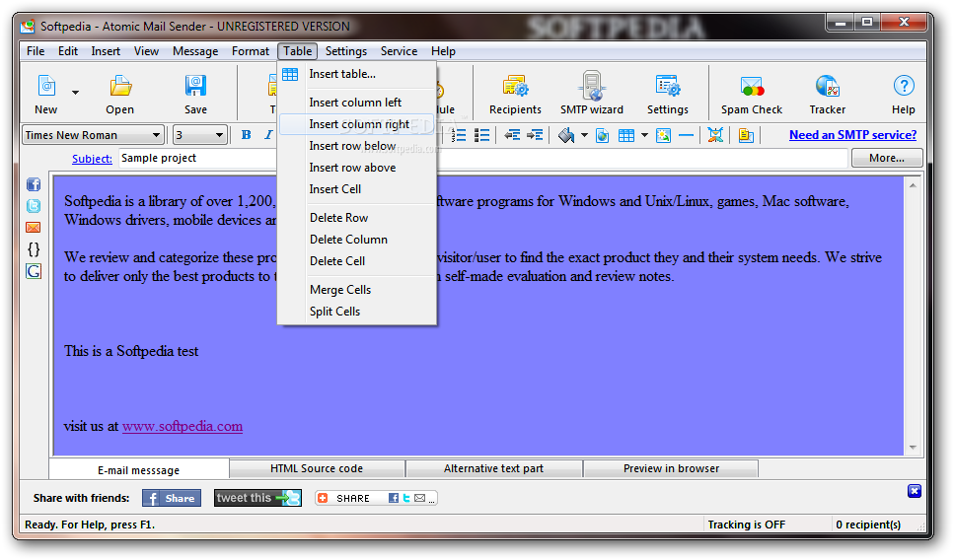Choose Delete Row
This screenshot has height=560, width=954.
tap(357, 218)
